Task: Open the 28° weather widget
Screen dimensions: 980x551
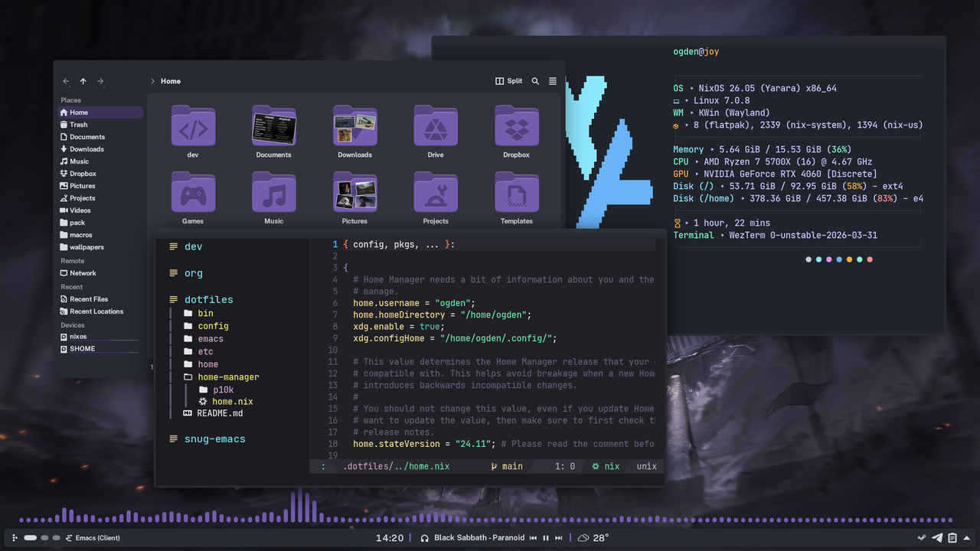Action: pos(593,538)
